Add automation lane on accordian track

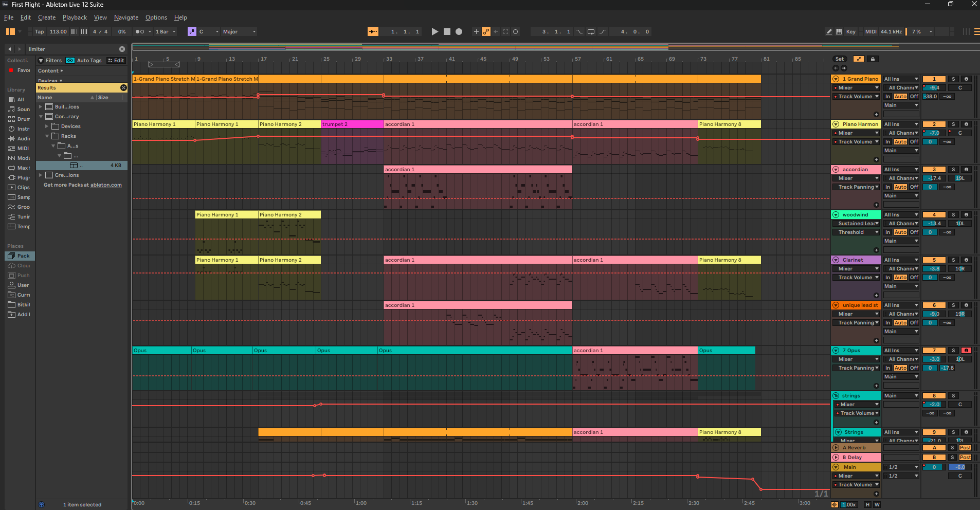pos(876,205)
